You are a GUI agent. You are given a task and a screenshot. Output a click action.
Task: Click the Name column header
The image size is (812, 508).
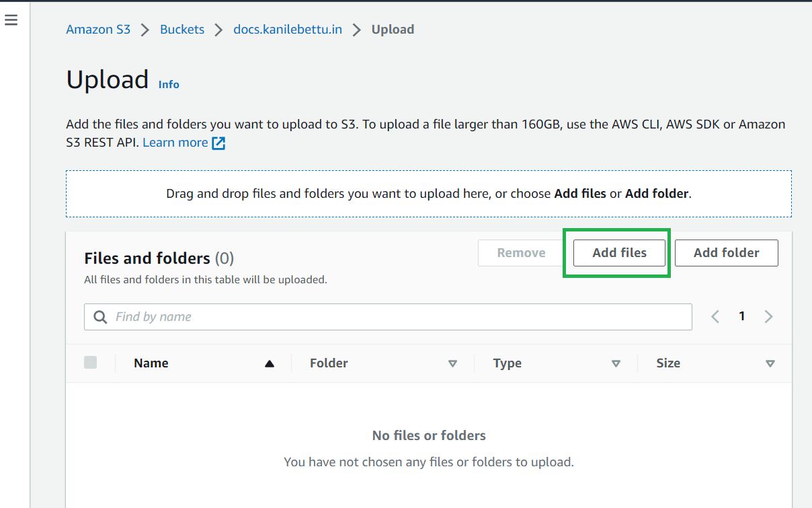151,363
